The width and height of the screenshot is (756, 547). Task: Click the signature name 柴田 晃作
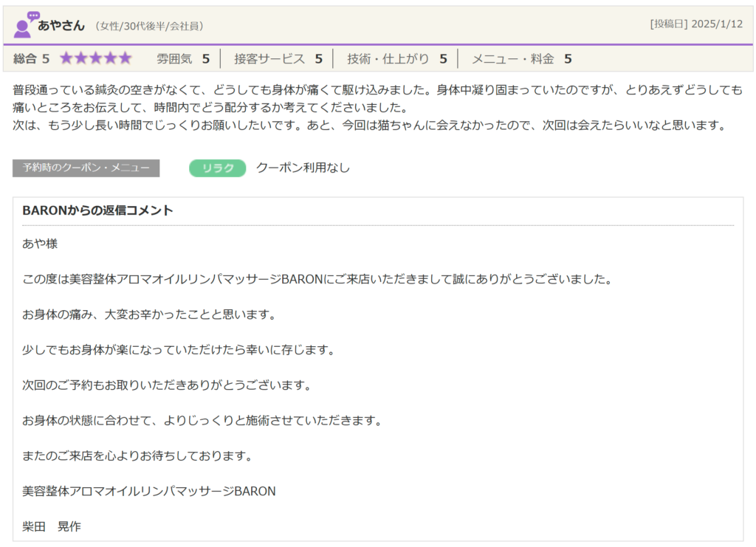click(x=52, y=526)
